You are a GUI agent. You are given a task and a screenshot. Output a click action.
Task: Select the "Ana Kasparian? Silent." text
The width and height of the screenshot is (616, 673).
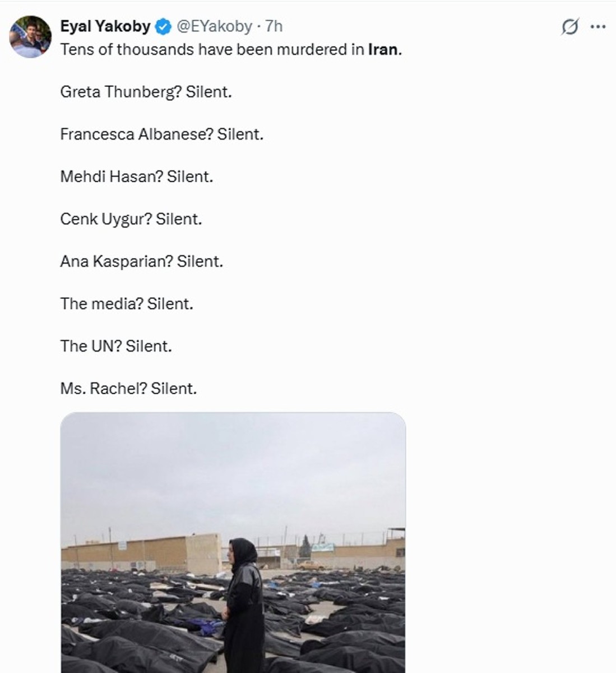(141, 261)
